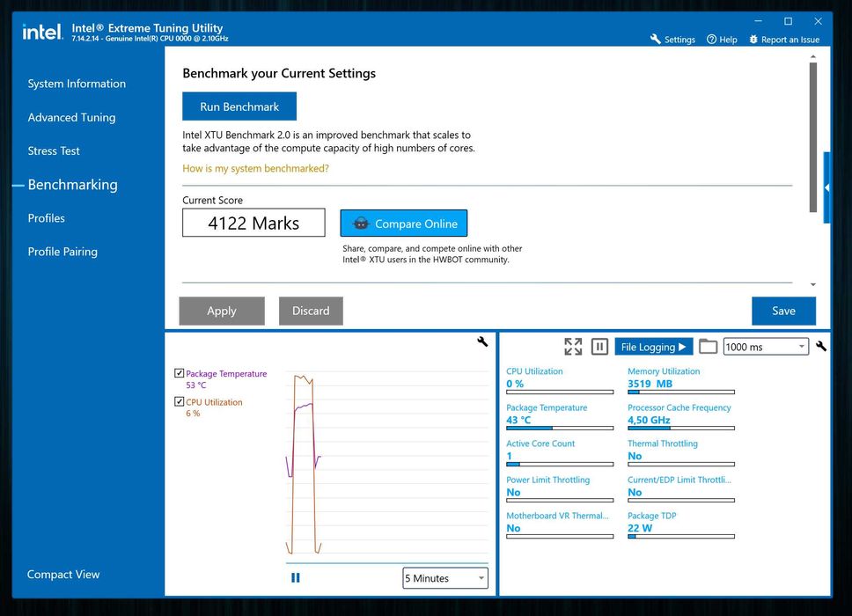Click the mascot icon in Compare Online
This screenshot has width=852, height=616.
[361, 224]
